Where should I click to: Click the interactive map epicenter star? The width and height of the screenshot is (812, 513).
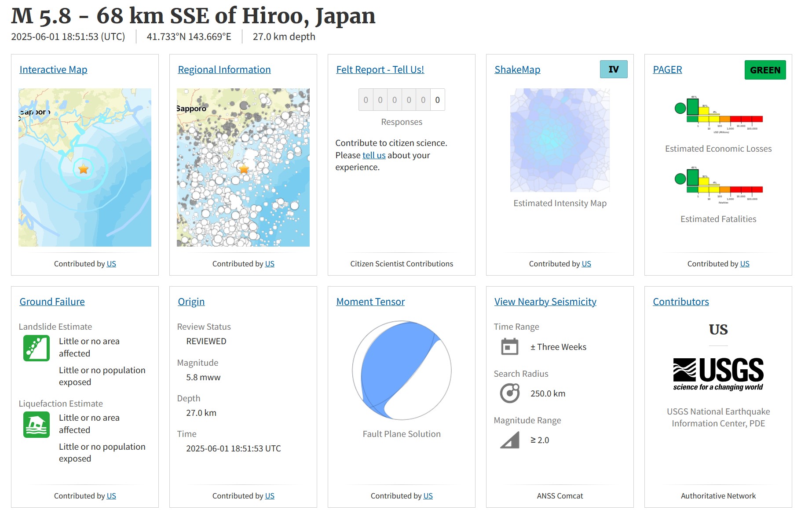(83, 169)
